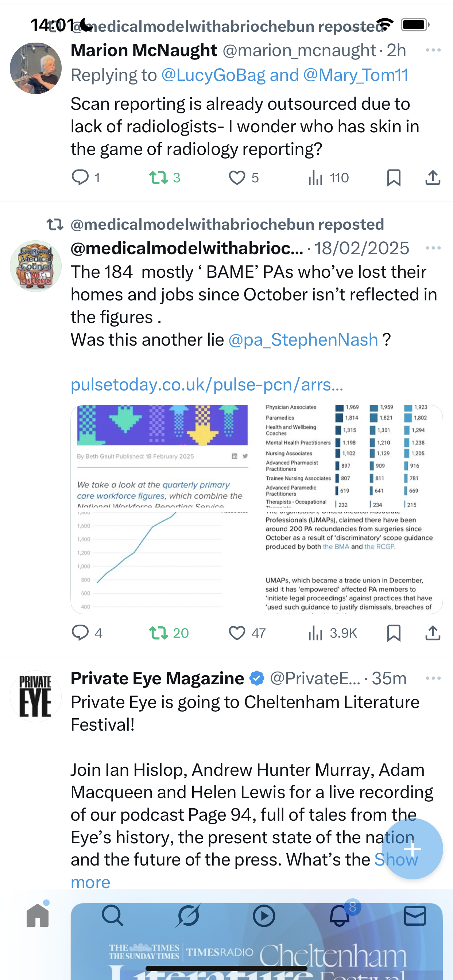
Task: Open the pulsetoday.co.uk article link
Action: (x=207, y=385)
